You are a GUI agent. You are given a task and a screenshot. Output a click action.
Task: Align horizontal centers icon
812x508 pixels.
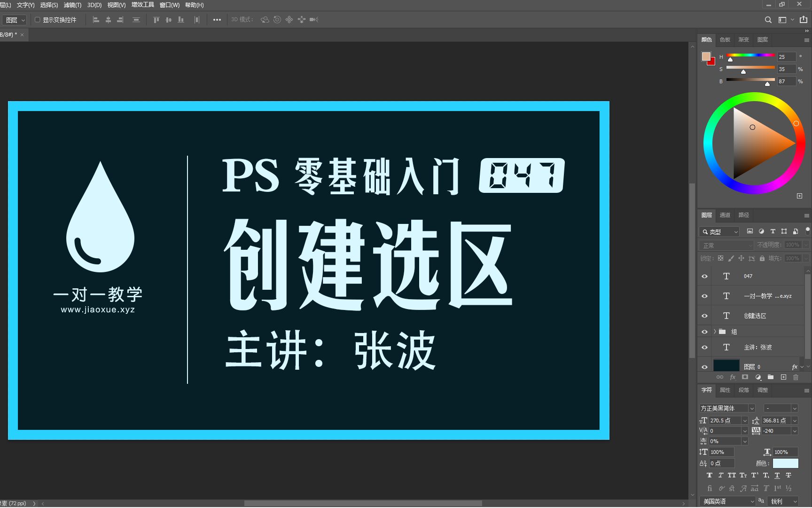pyautogui.click(x=108, y=20)
